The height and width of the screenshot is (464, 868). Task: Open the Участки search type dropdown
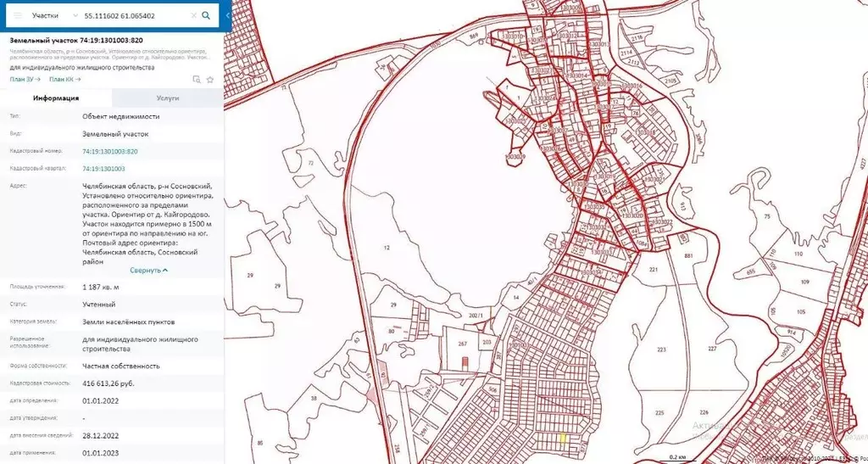tap(55, 15)
